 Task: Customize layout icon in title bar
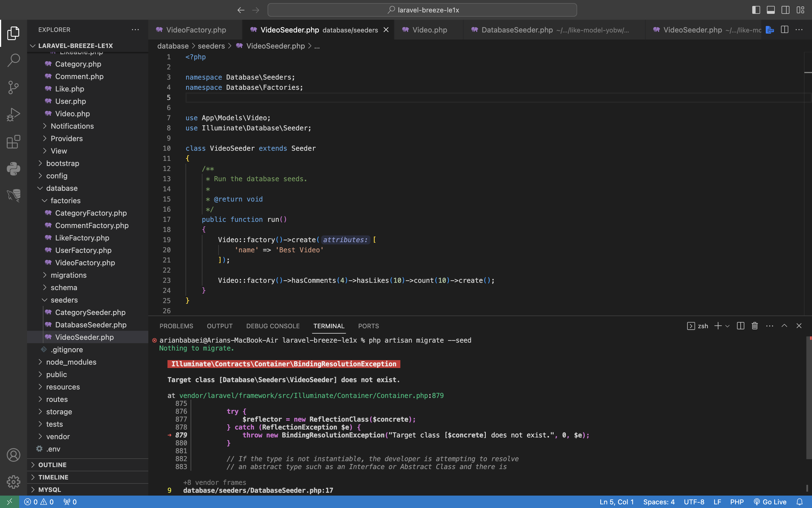pos(800,10)
